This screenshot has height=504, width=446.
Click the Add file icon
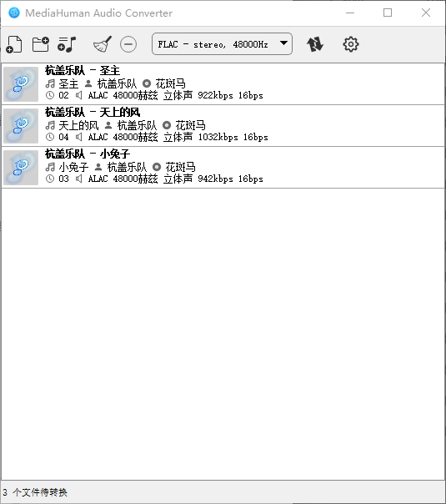(x=14, y=44)
